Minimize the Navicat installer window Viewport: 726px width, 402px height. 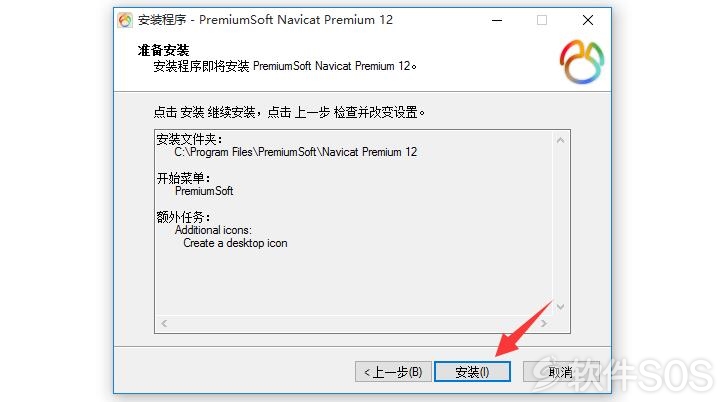click(497, 20)
